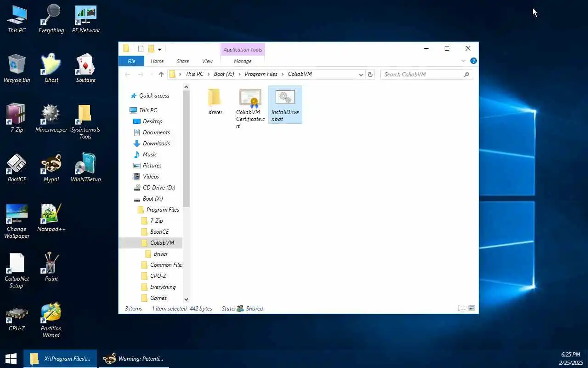Launch the Partition Wizard desktop shortcut

51,321
